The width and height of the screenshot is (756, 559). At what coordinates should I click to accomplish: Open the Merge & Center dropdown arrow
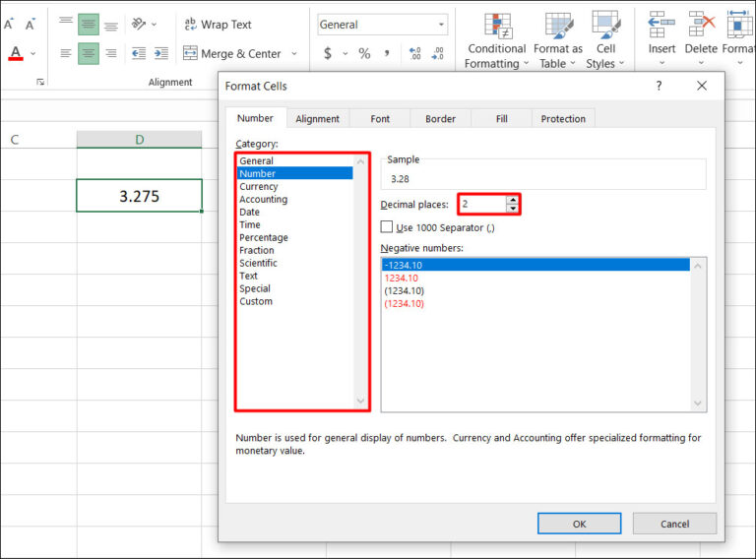click(x=294, y=54)
